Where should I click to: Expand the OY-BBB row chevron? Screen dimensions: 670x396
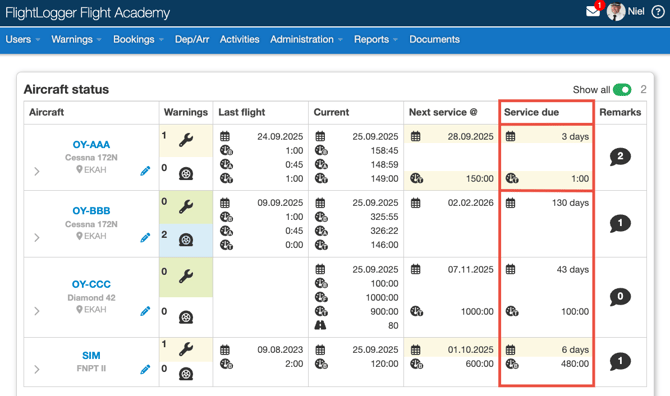tap(37, 238)
